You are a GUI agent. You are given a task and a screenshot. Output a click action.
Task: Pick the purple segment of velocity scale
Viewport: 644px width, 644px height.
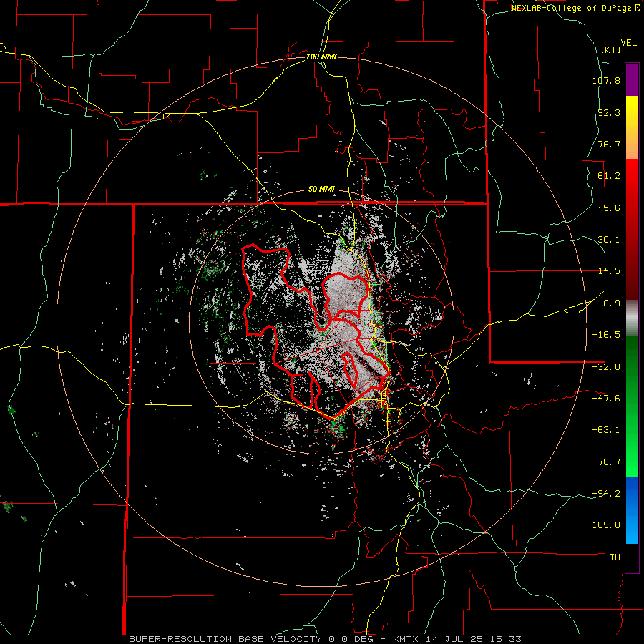coord(632,79)
